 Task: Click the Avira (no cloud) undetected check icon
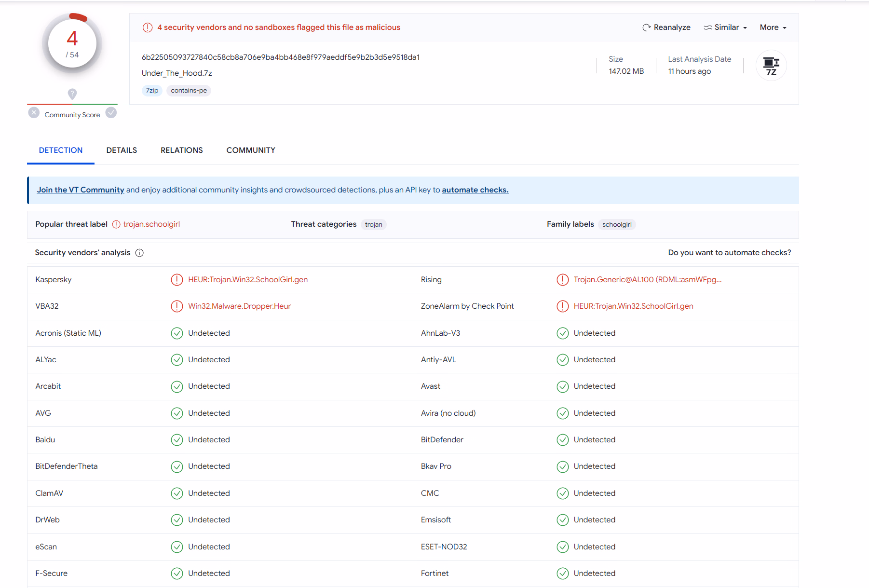coord(563,413)
